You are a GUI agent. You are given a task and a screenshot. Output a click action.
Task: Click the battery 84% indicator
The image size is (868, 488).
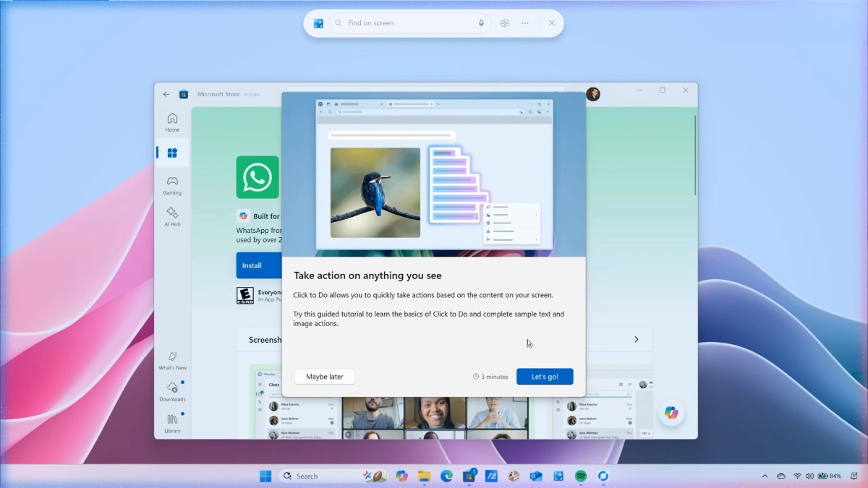coord(830,476)
